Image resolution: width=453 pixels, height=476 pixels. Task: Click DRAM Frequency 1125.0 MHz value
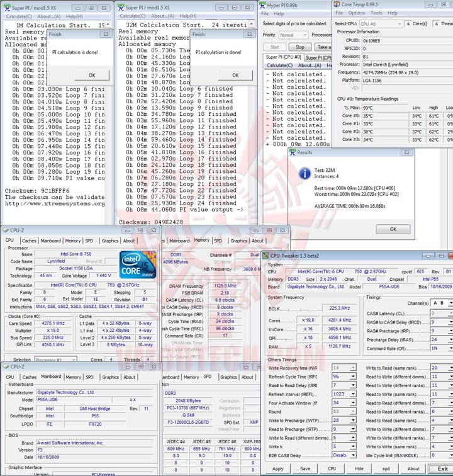click(x=225, y=286)
